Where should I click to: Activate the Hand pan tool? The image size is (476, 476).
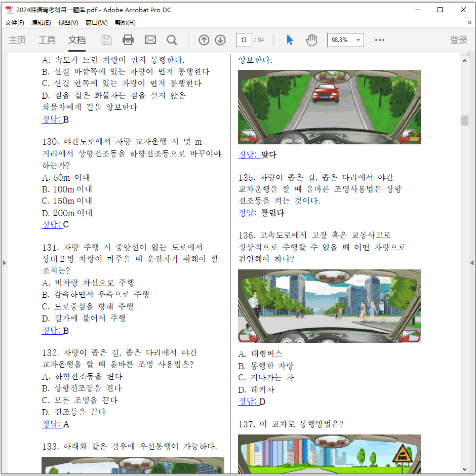pyautogui.click(x=311, y=40)
